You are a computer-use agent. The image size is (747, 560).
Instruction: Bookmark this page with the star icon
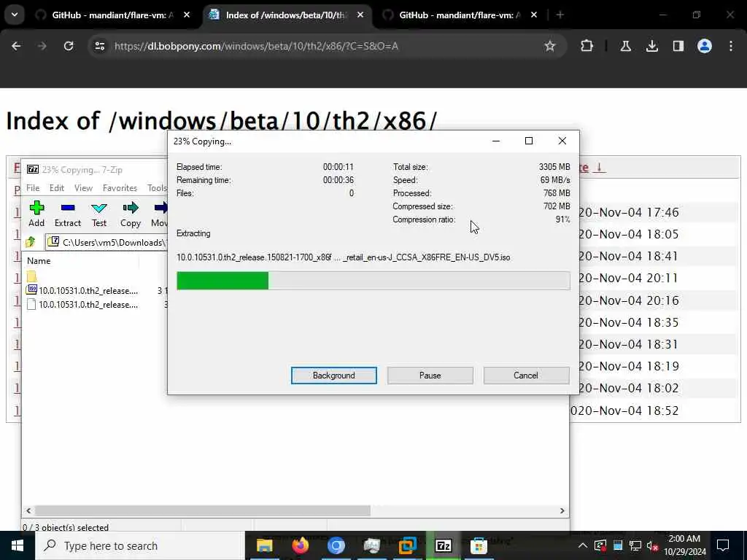click(550, 46)
